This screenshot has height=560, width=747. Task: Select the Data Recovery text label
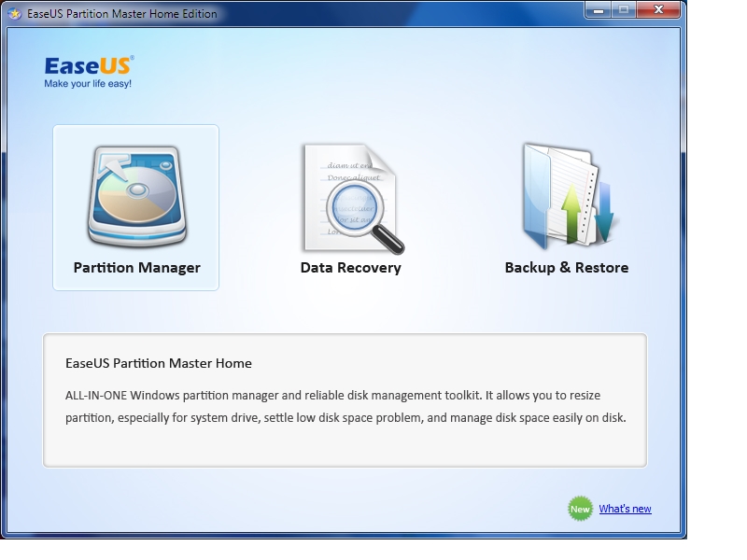point(350,268)
